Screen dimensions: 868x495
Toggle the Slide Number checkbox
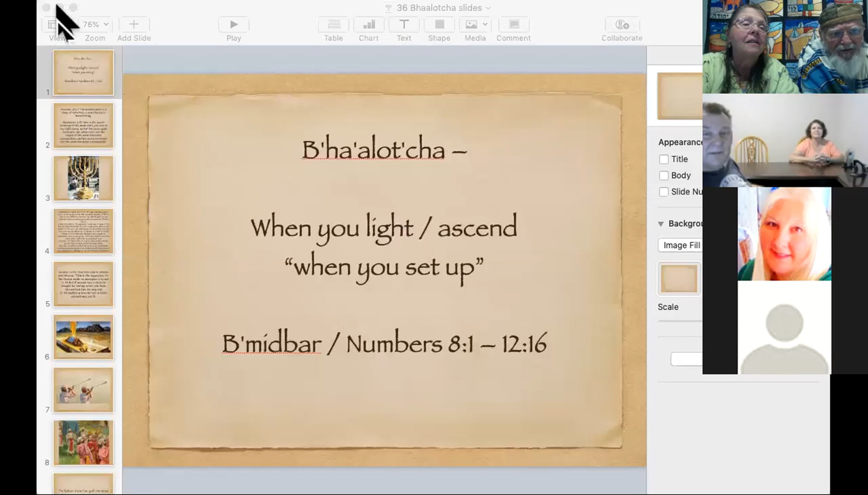tap(664, 192)
